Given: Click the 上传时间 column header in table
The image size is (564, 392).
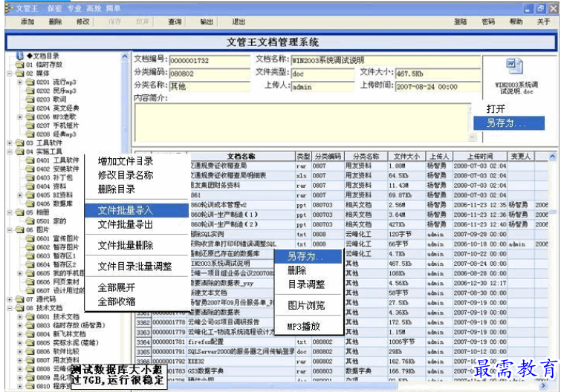Looking at the screenshot, I should 480,157.
